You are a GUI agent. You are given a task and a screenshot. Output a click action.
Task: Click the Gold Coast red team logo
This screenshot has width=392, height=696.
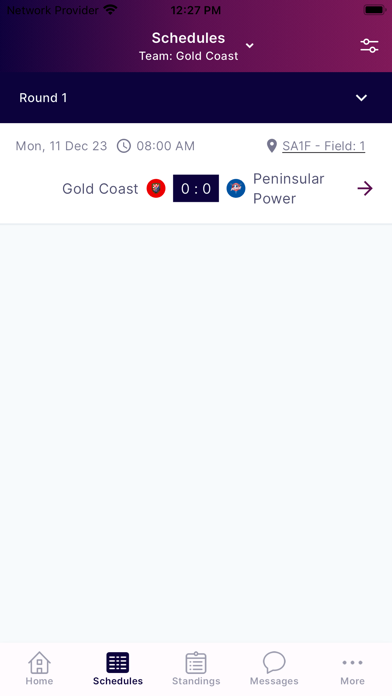[x=156, y=188]
